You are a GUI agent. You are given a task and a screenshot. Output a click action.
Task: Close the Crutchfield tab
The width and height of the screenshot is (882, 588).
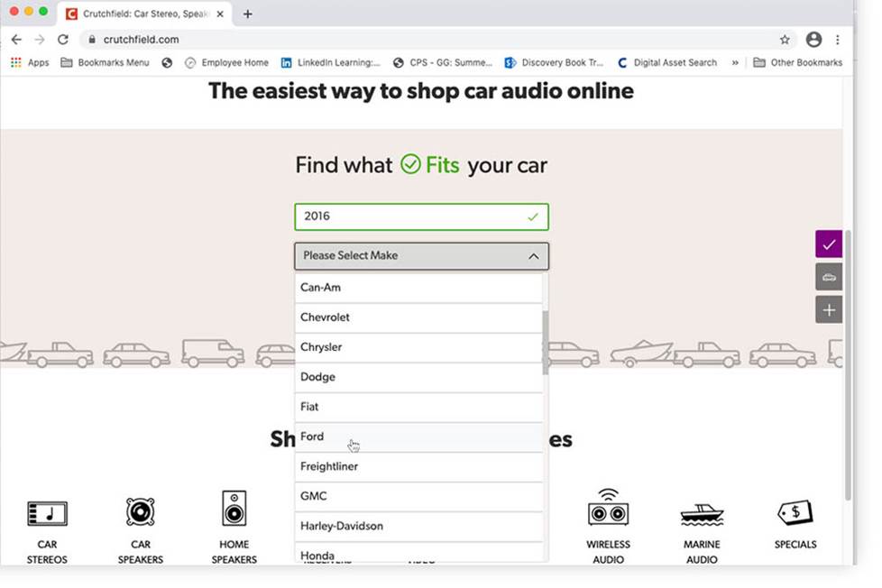[x=220, y=14]
